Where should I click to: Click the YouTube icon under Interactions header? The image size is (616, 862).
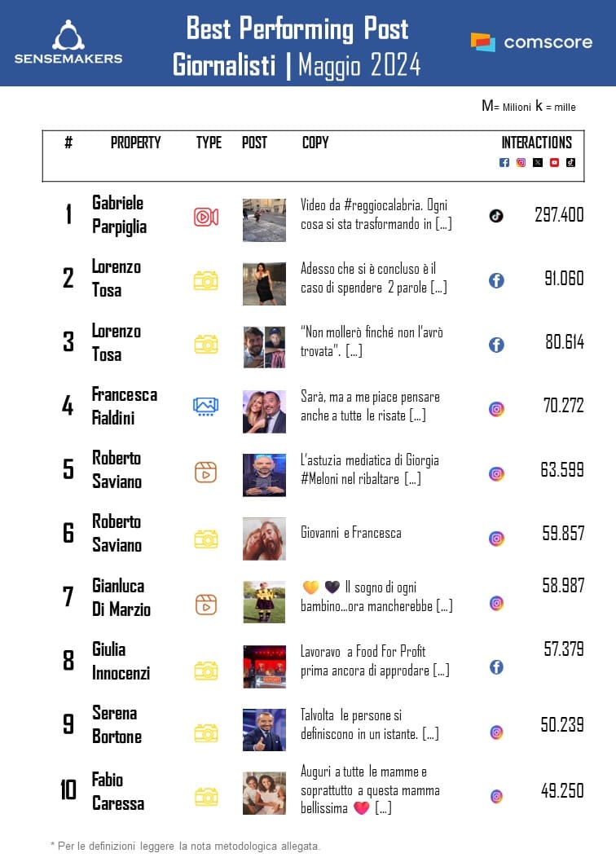tap(554, 162)
